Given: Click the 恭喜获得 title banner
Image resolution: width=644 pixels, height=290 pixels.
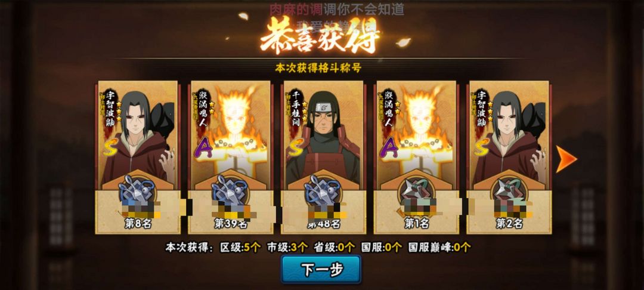Looking at the screenshot, I should [320, 35].
